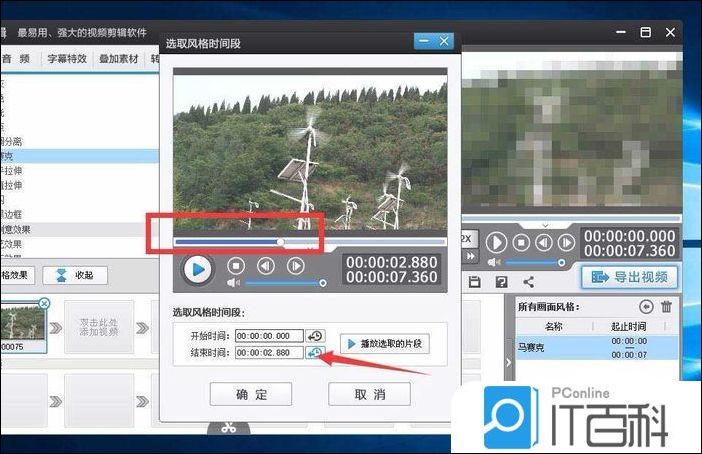The width and height of the screenshot is (702, 454).
Task: Set start time from current position icon
Action: pyautogui.click(x=315, y=336)
